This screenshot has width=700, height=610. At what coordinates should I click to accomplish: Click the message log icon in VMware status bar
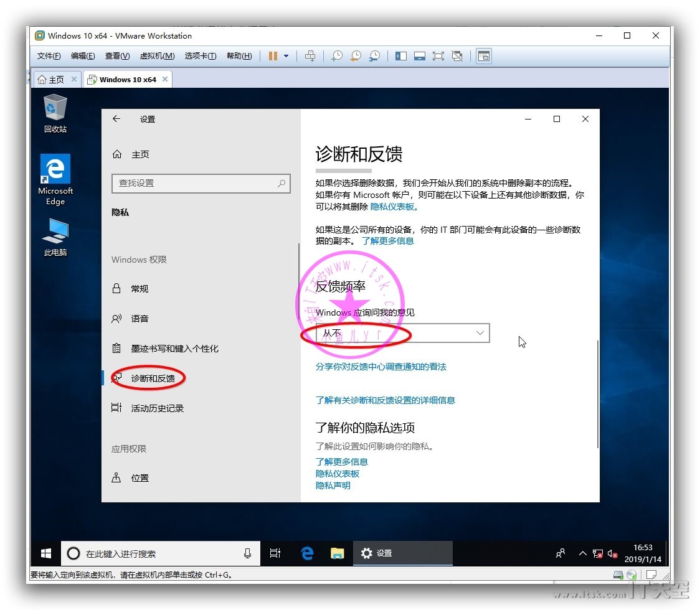click(651, 575)
